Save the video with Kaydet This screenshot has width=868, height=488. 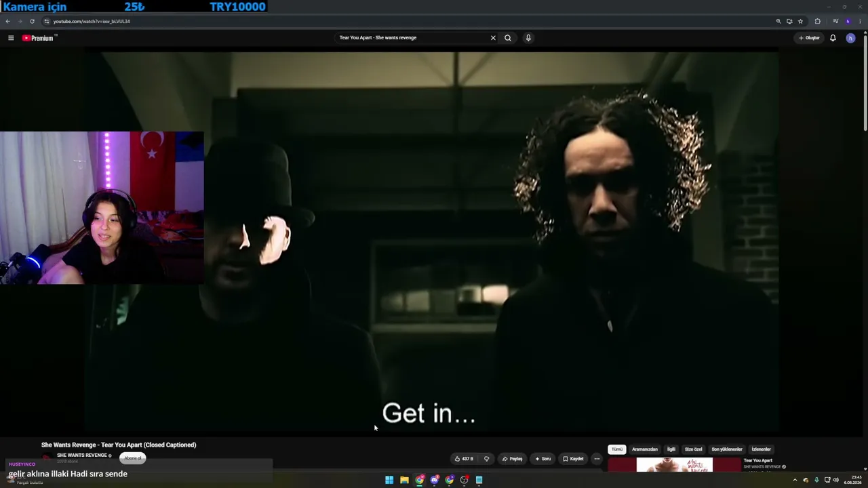pos(573,459)
